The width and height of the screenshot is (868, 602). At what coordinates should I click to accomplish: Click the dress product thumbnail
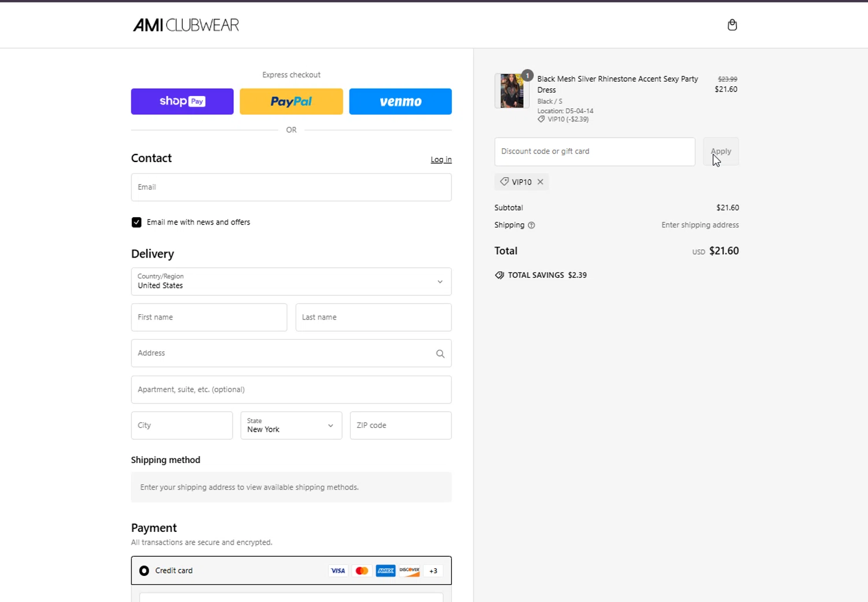512,91
